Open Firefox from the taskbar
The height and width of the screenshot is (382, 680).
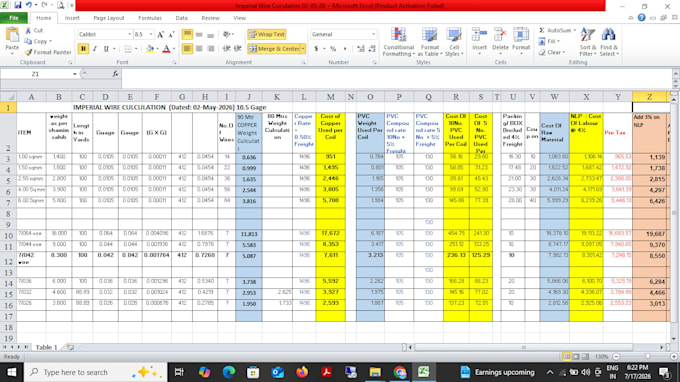pyautogui.click(x=302, y=372)
